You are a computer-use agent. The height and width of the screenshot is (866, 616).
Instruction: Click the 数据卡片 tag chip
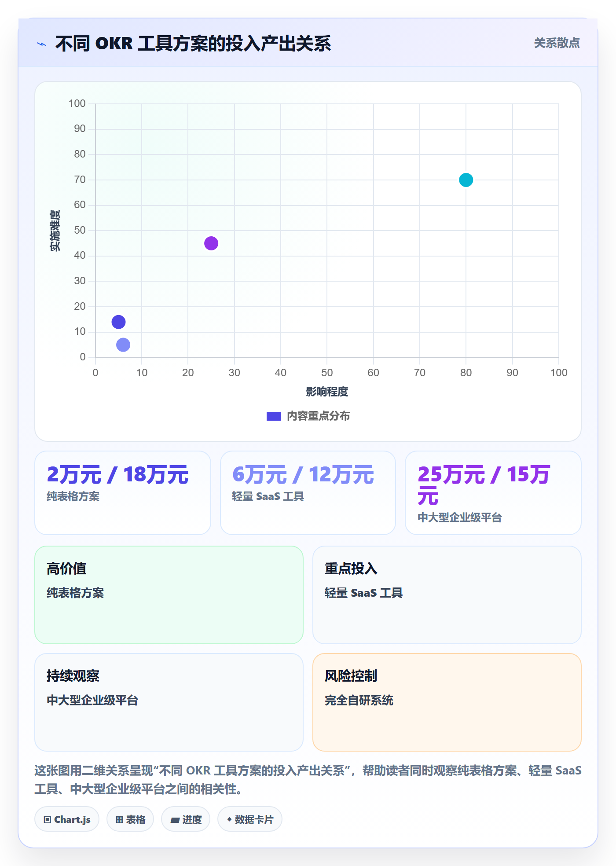pyautogui.click(x=250, y=819)
